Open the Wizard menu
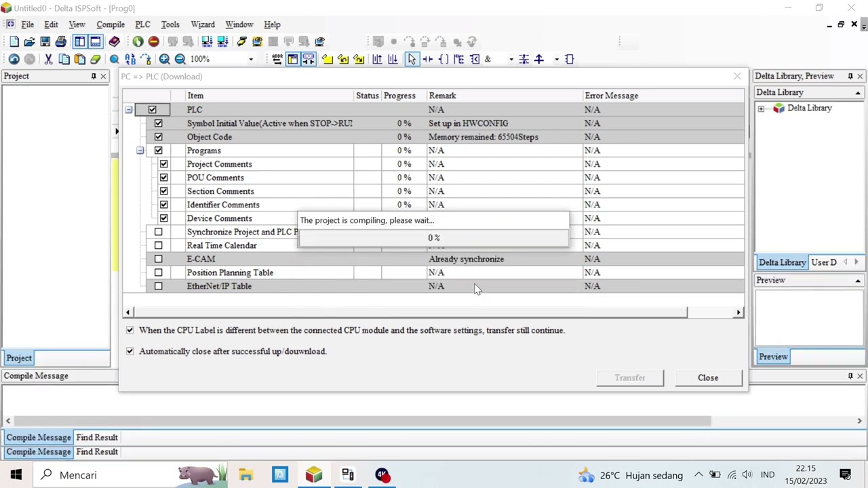The image size is (868, 488). coord(203,24)
